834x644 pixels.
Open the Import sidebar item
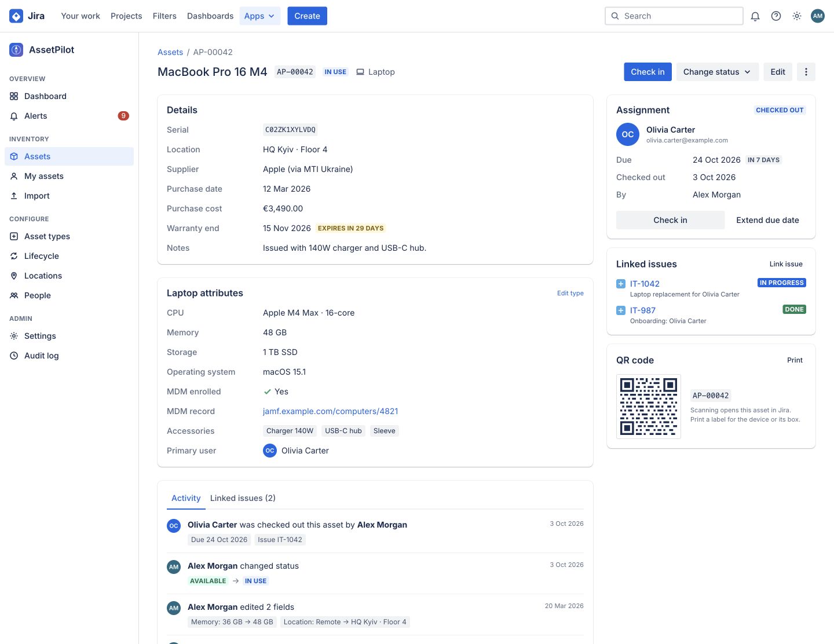click(69, 196)
